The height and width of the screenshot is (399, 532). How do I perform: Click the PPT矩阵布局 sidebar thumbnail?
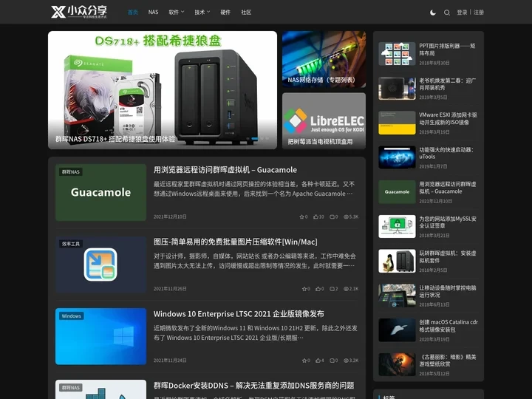click(x=397, y=54)
